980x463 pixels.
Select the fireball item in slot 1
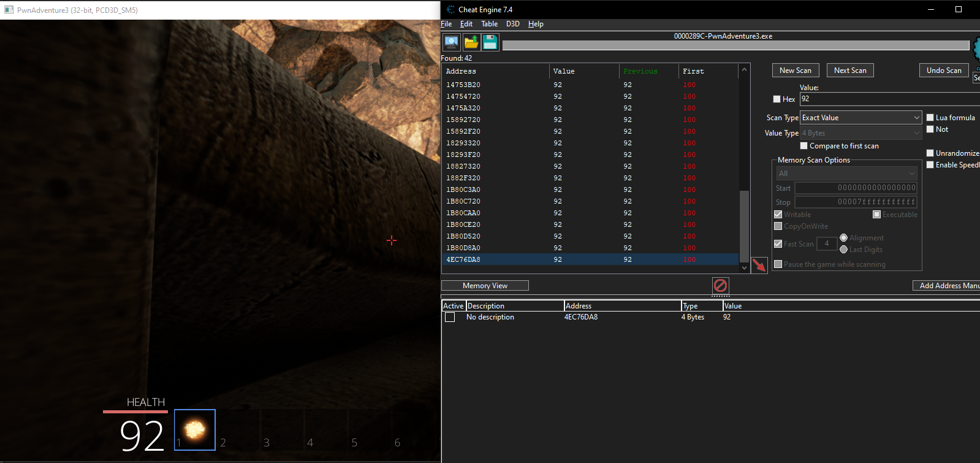[x=195, y=430]
